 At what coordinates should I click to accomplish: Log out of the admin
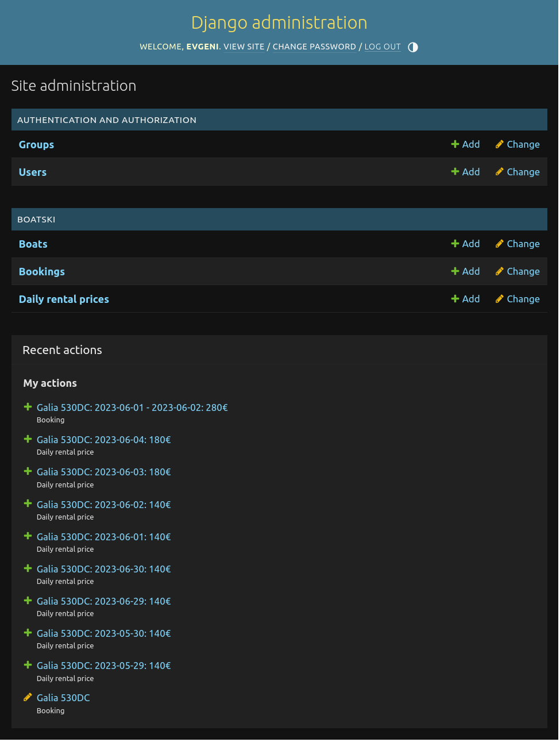383,47
